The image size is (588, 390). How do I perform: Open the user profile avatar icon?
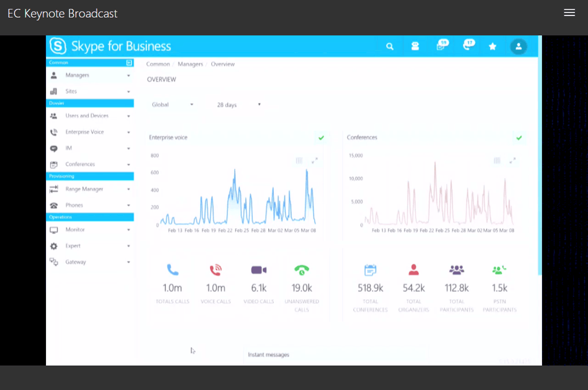coord(519,46)
